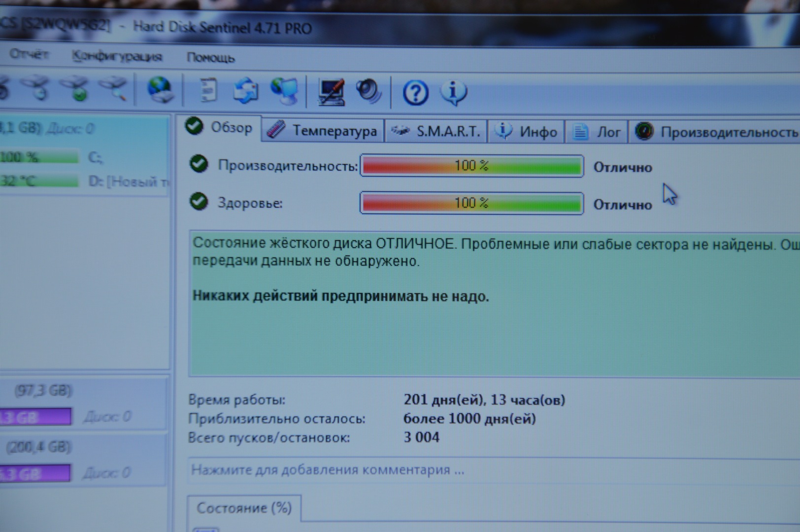
Task: Switch to the S.M.A.R.T. tab
Action: pos(436,131)
